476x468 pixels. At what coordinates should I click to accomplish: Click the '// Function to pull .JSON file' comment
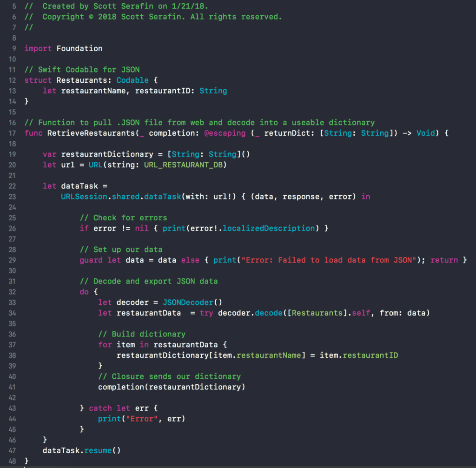click(199, 122)
